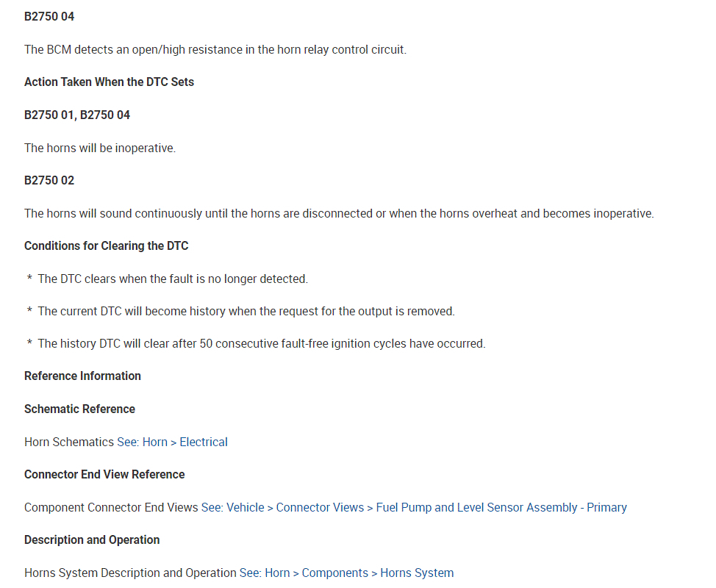Click the 'Connector End View Reference' heading
716x588 pixels.
tap(104, 474)
